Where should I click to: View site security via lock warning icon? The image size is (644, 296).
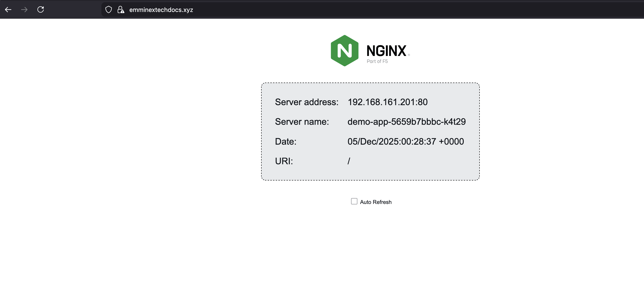(x=121, y=10)
